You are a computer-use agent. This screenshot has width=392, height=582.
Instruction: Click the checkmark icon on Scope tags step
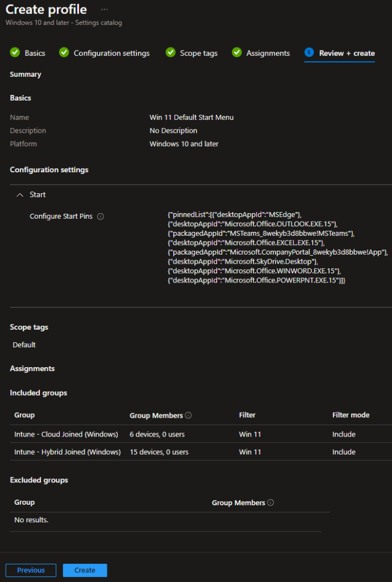(170, 52)
